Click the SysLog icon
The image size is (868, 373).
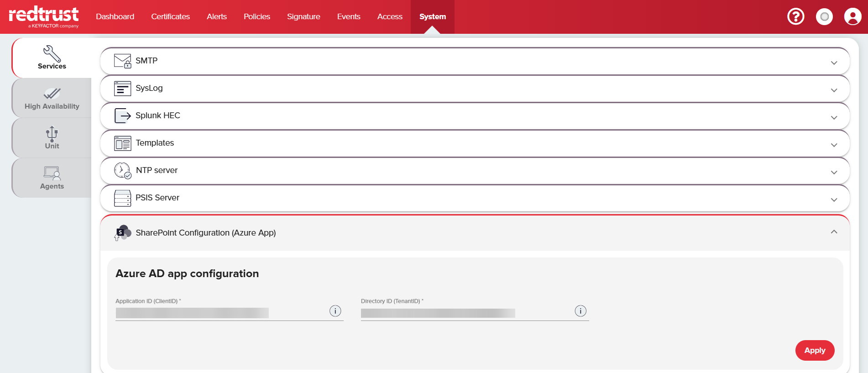coord(122,88)
